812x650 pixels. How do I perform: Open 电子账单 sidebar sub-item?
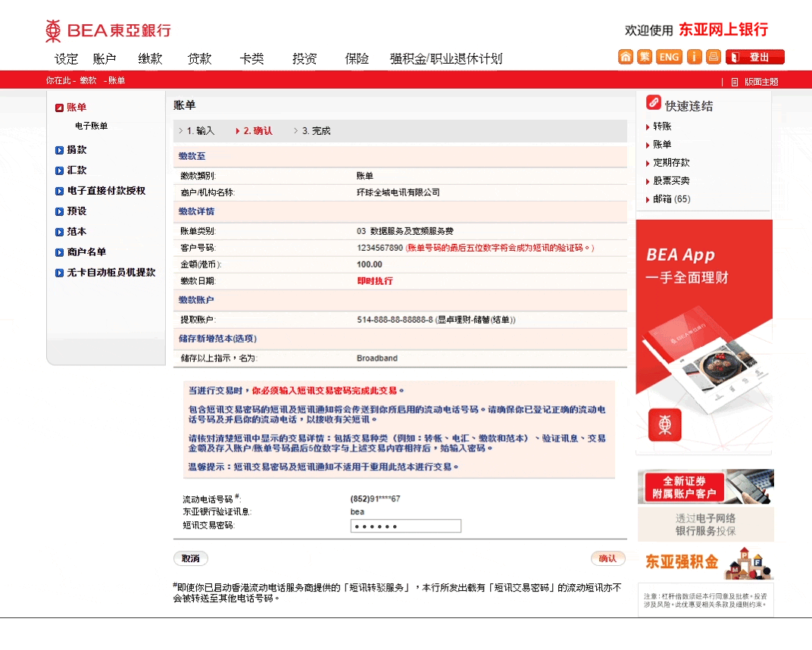coord(91,126)
